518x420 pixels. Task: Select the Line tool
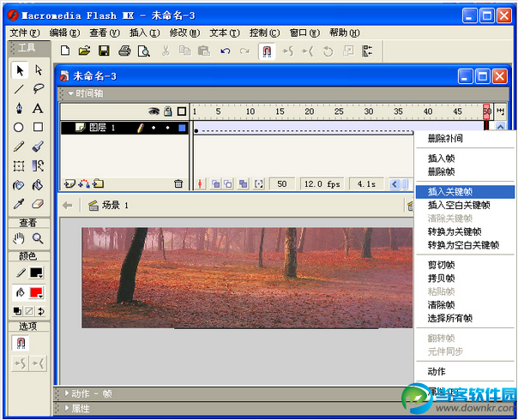point(19,89)
